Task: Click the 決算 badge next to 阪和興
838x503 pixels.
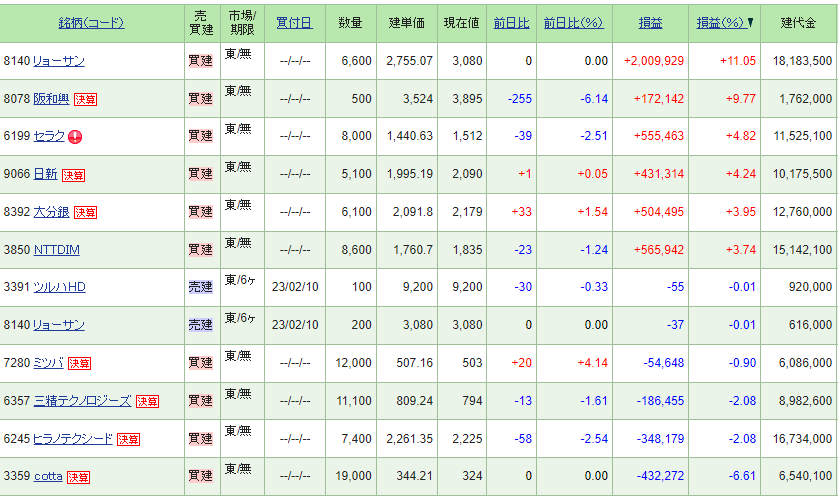Action: [86, 99]
